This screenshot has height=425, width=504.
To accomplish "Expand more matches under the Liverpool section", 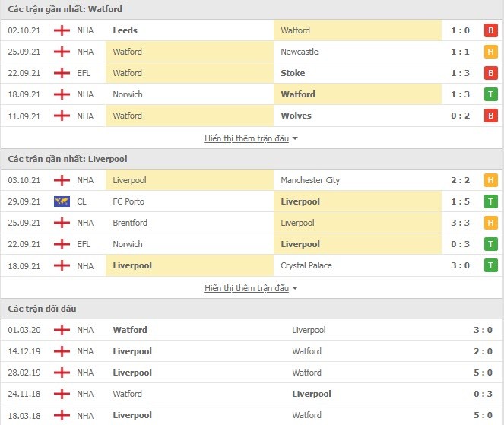I will (x=247, y=288).
